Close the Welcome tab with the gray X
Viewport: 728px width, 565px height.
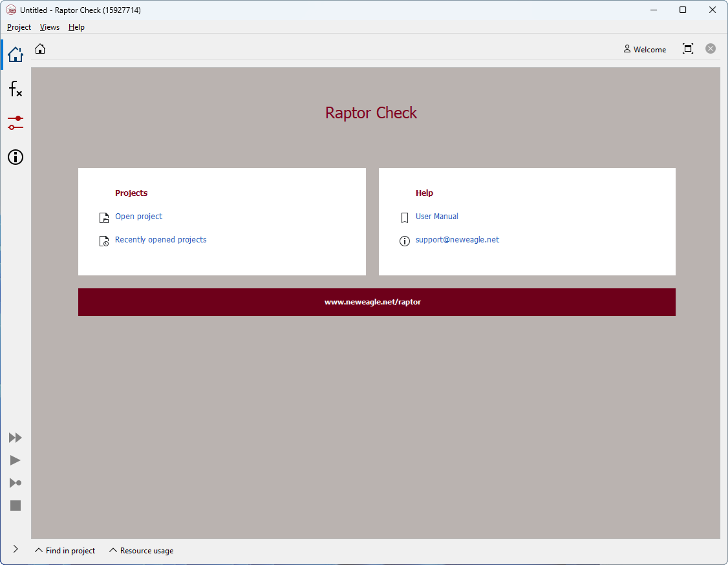pyautogui.click(x=711, y=48)
